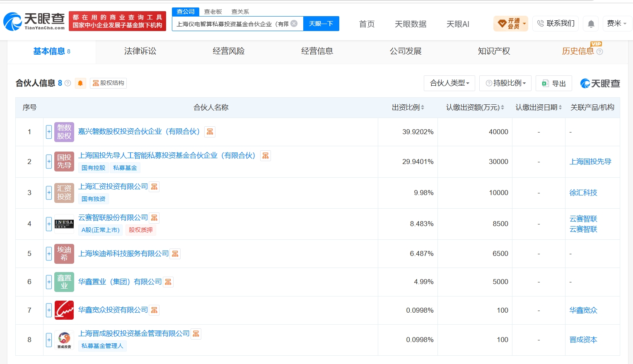Image resolution: width=633 pixels, height=364 pixels.
Task: Toggle partner info alert bell icon
Action: pos(80,83)
